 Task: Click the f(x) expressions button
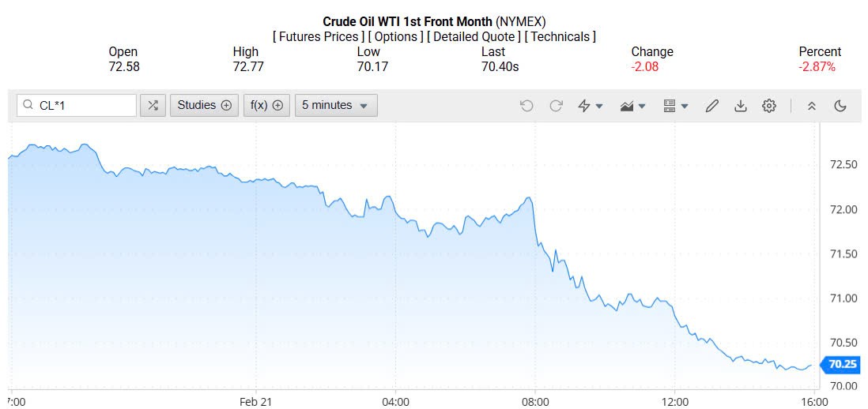click(x=267, y=106)
